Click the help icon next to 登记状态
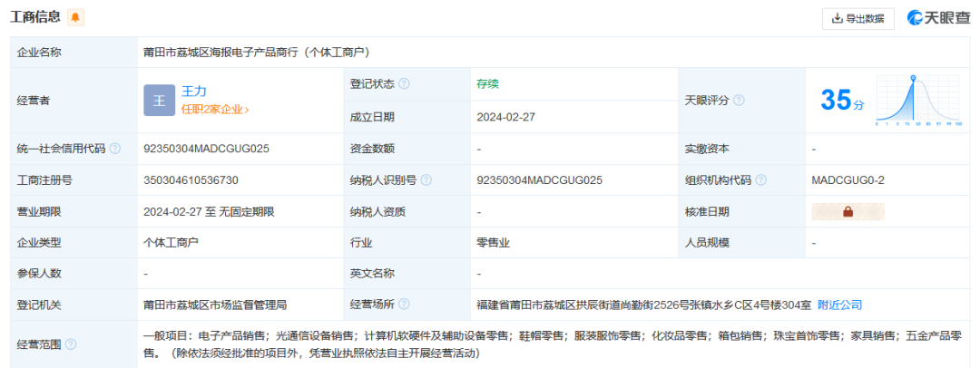Viewport: 980px width, 368px height. [x=404, y=83]
